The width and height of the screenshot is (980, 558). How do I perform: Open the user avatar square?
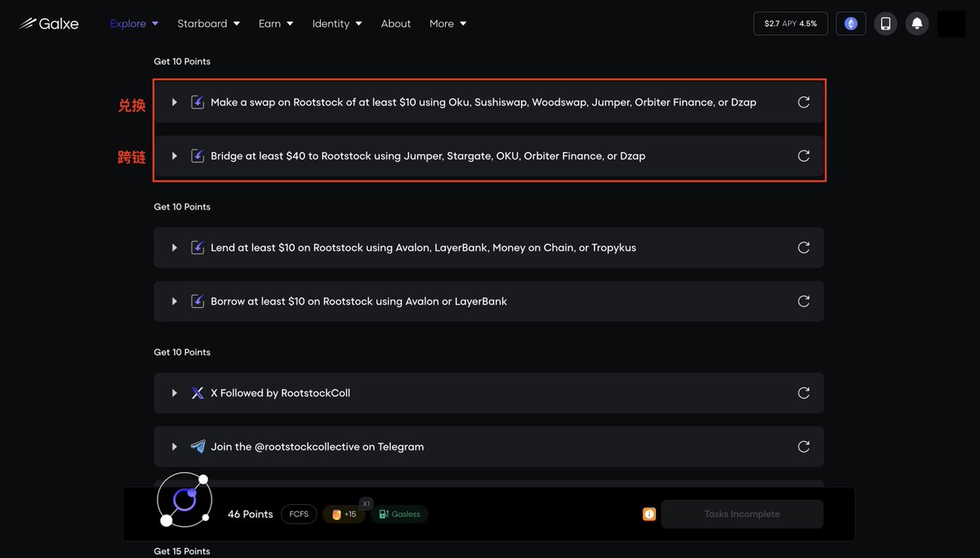click(951, 24)
